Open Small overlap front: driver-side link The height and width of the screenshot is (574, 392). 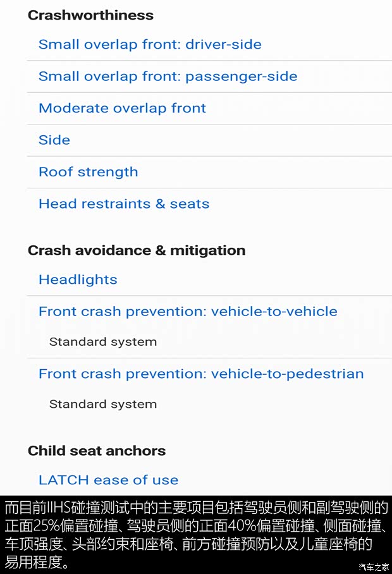tap(150, 44)
